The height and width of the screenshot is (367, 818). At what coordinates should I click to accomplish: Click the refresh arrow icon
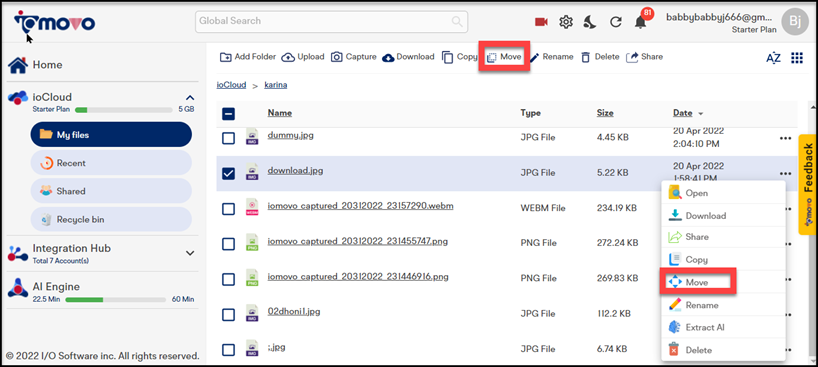click(616, 22)
